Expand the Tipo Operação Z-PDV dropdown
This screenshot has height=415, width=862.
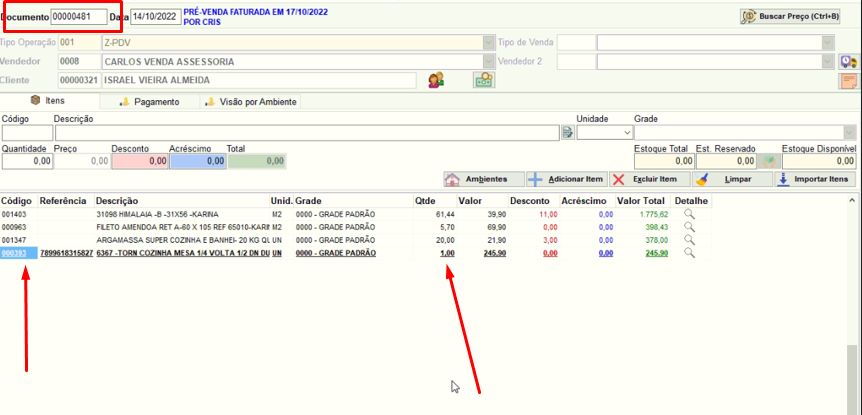(488, 42)
